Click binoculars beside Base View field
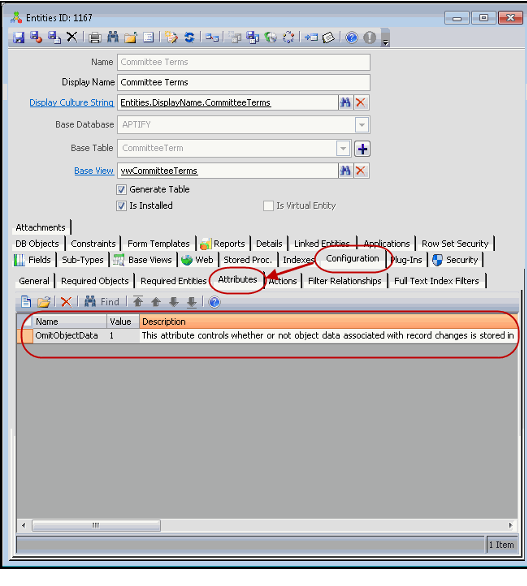This screenshot has width=527, height=586. [x=345, y=171]
